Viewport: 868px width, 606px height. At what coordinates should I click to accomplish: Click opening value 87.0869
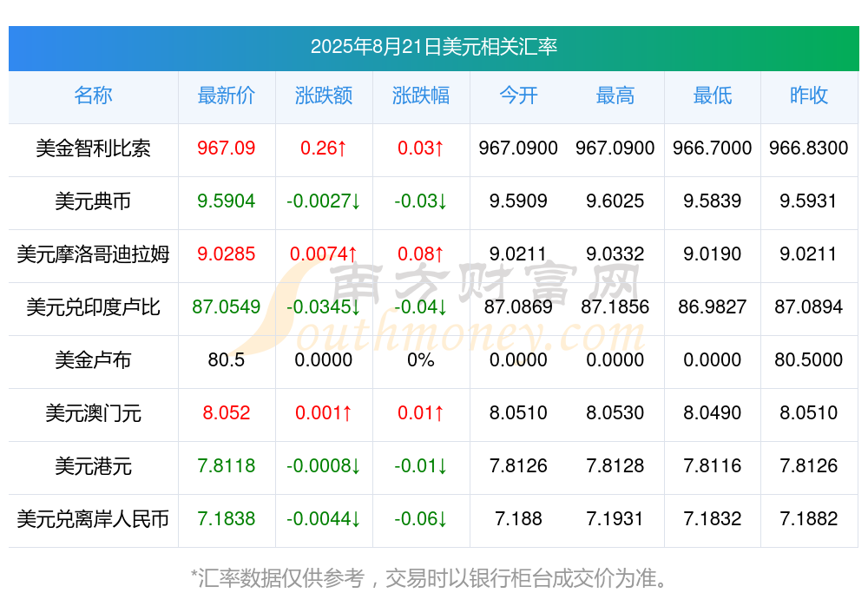click(x=518, y=306)
